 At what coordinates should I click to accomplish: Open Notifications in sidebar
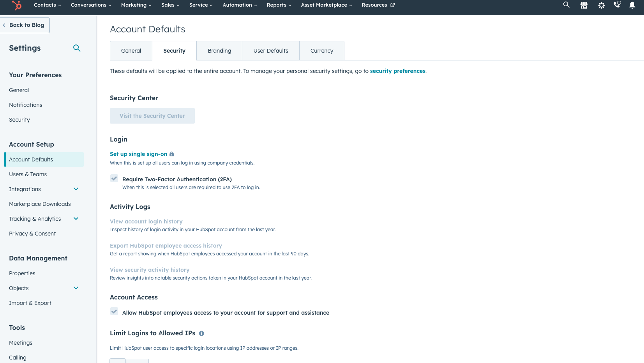tap(26, 105)
